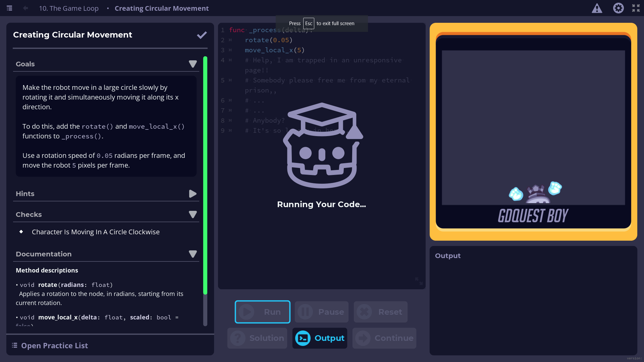
Task: Click the 'Creating Circular Movement' breadcrumb title
Action: click(x=162, y=8)
